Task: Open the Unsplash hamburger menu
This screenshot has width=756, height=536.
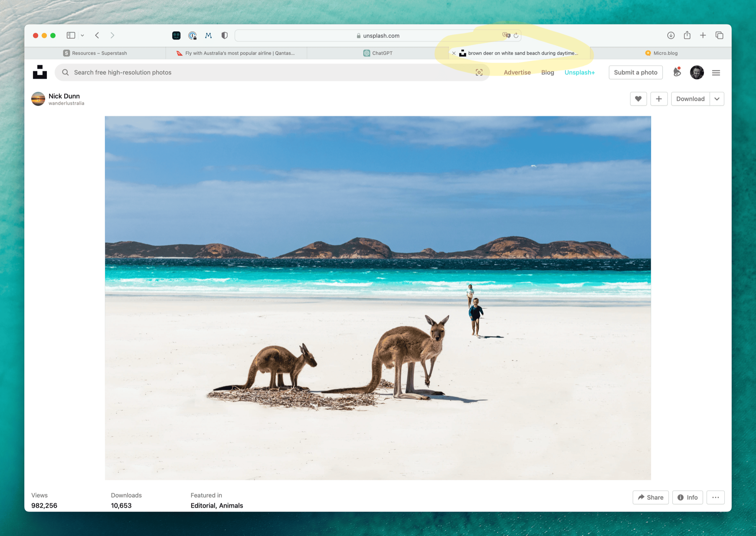Action: (716, 73)
